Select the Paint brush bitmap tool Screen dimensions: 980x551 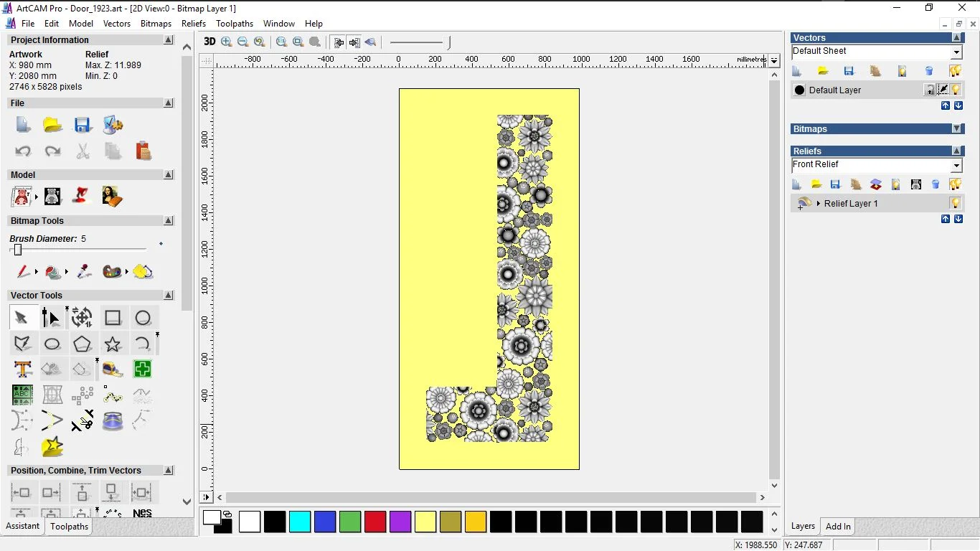(23, 272)
